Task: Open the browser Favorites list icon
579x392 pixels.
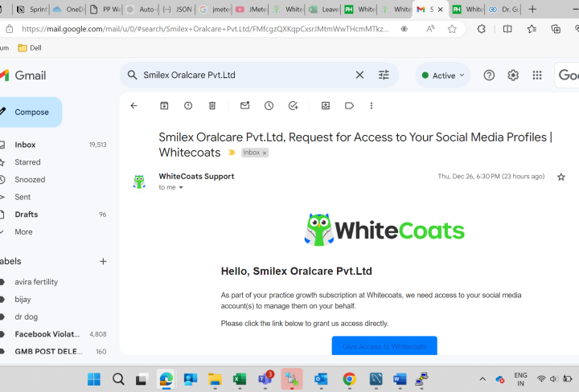Action: [532, 29]
